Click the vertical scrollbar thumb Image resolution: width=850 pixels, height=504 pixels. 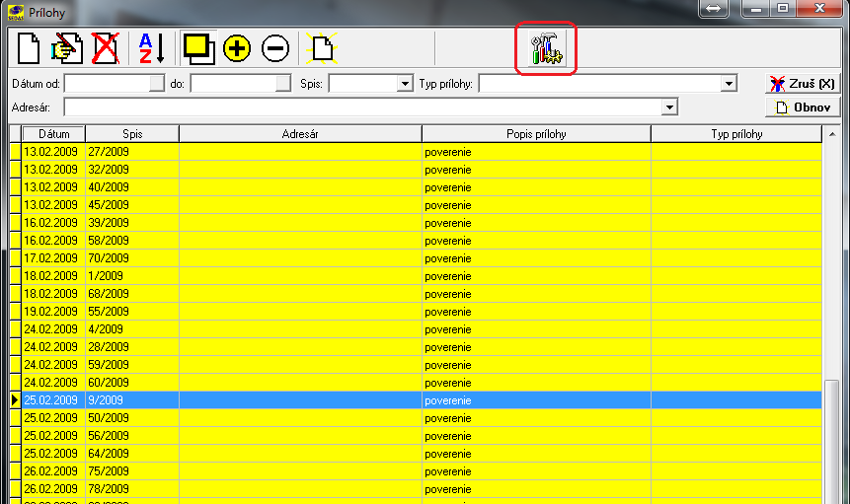(x=832, y=441)
